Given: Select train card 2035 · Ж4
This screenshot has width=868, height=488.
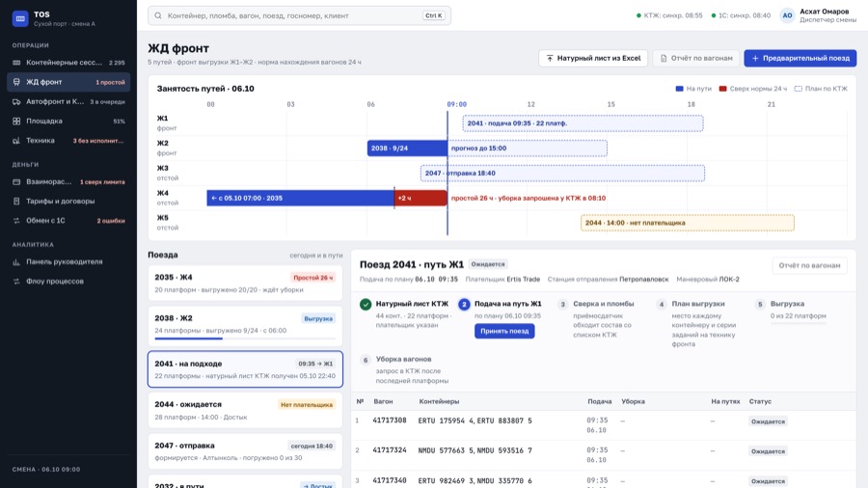Looking at the screenshot, I should click(245, 283).
